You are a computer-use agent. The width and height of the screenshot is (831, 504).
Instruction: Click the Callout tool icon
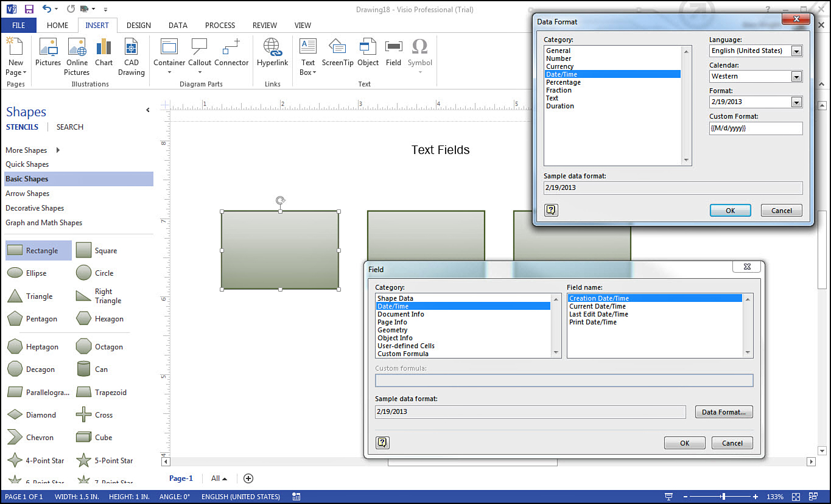(199, 46)
